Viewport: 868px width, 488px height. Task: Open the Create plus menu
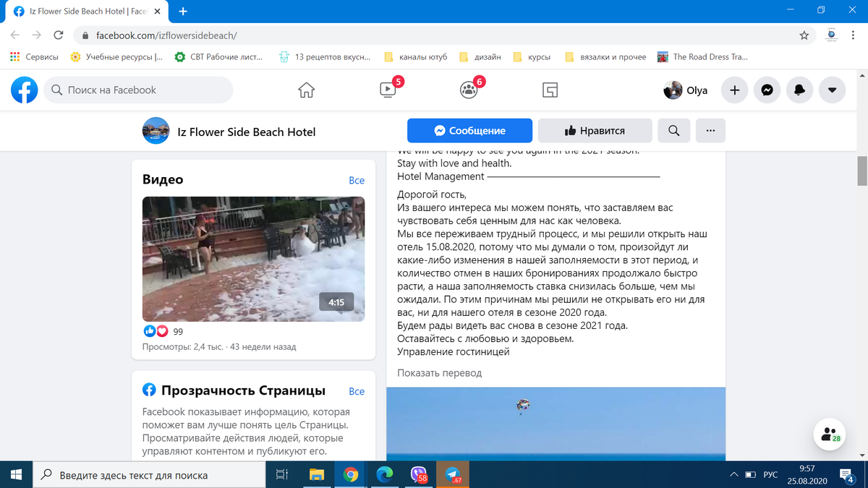(x=735, y=90)
